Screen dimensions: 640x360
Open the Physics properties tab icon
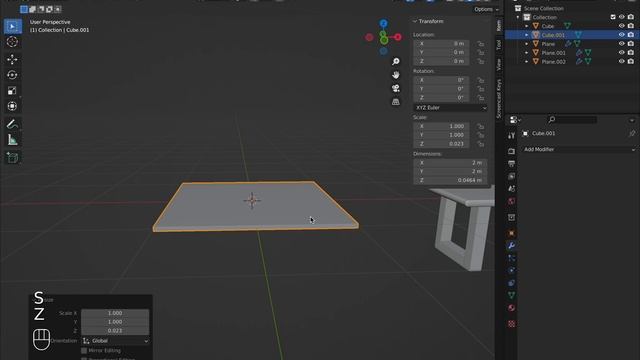tap(511, 270)
